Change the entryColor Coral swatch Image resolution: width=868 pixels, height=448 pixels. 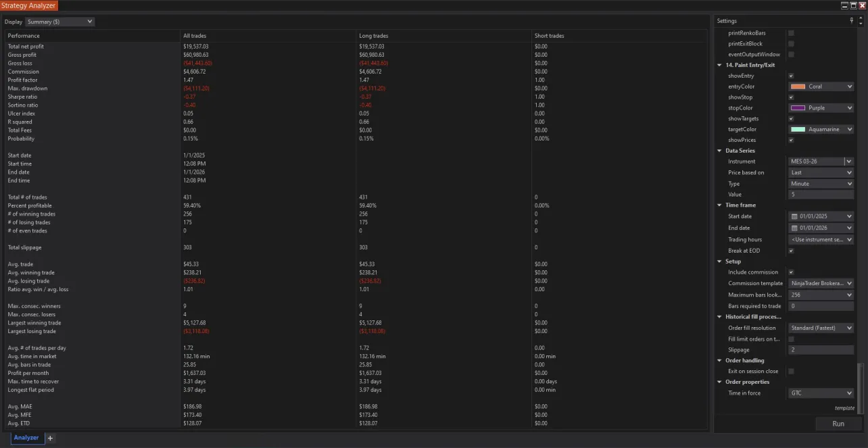click(798, 87)
